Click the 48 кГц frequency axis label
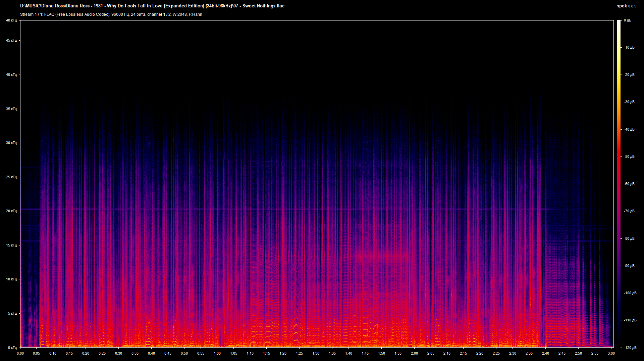The image size is (644, 361). point(11,20)
